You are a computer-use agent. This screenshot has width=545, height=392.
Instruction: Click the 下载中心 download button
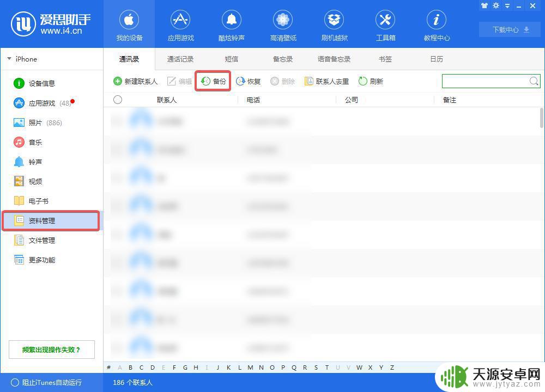(510, 29)
